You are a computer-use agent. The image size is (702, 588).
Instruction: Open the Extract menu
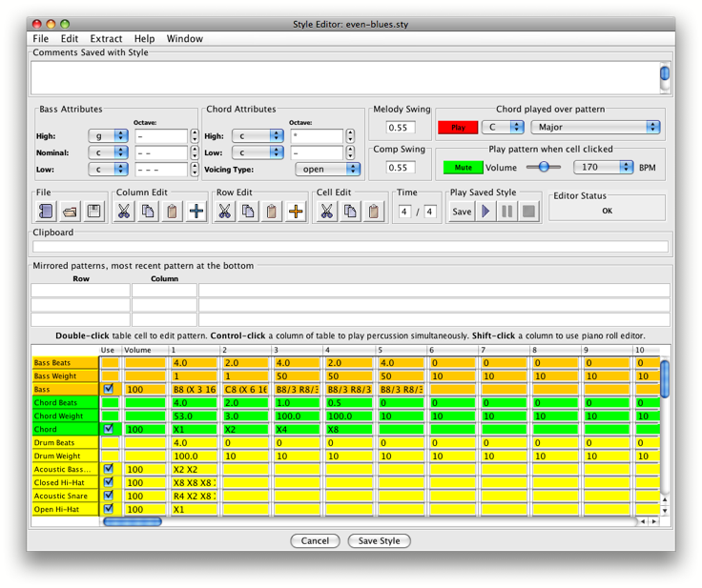tap(106, 39)
